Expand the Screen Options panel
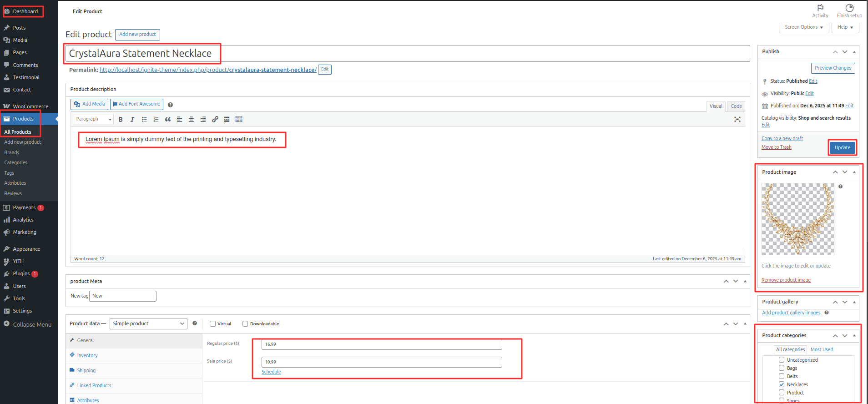This screenshot has width=868, height=404. (803, 27)
